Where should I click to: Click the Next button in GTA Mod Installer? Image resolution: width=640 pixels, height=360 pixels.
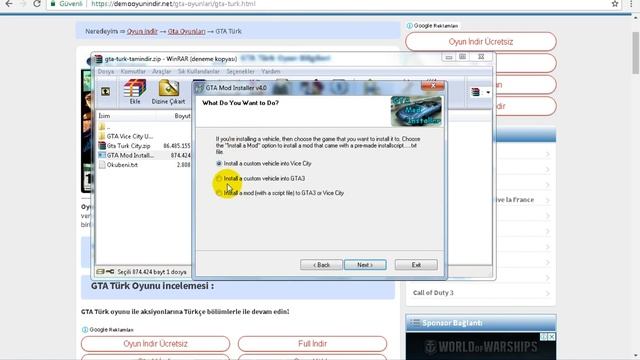tap(365, 265)
